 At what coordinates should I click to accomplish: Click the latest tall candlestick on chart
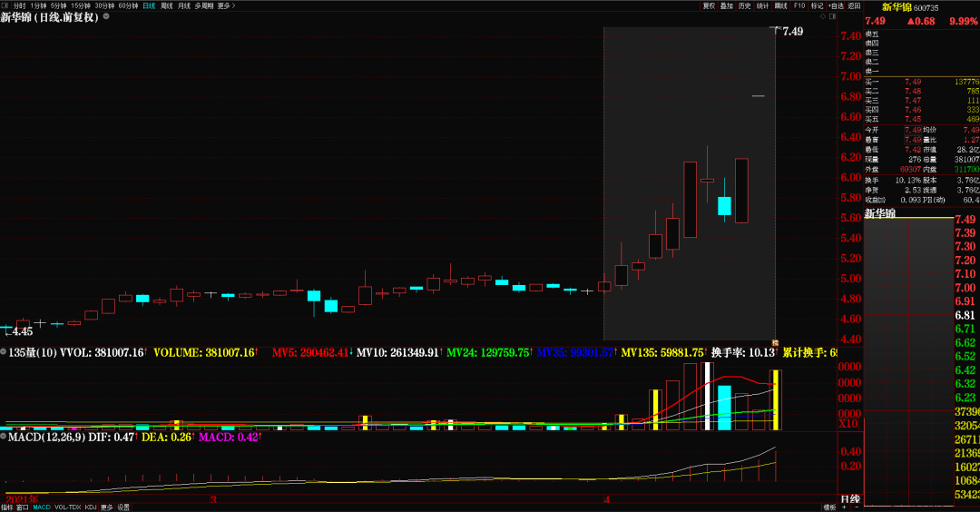741,191
